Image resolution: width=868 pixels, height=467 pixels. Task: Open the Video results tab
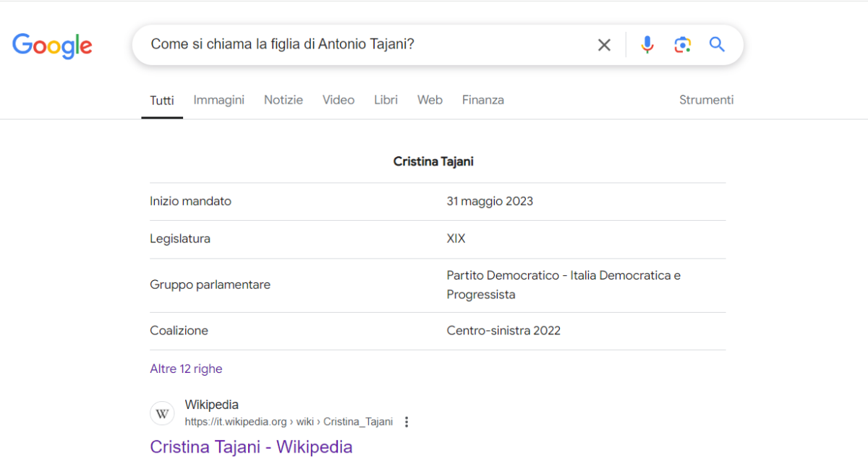coord(339,100)
